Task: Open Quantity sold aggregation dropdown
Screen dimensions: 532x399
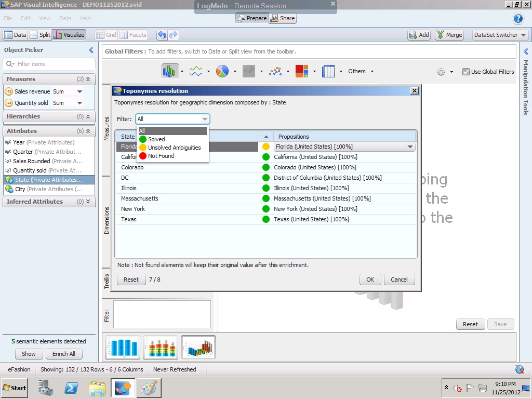Action: [79, 103]
